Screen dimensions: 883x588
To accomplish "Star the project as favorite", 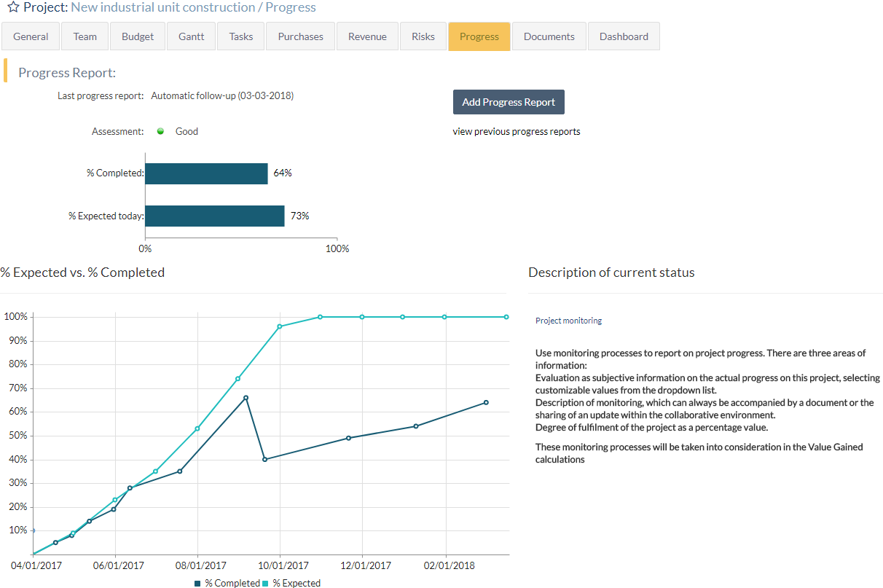I will click(12, 7).
